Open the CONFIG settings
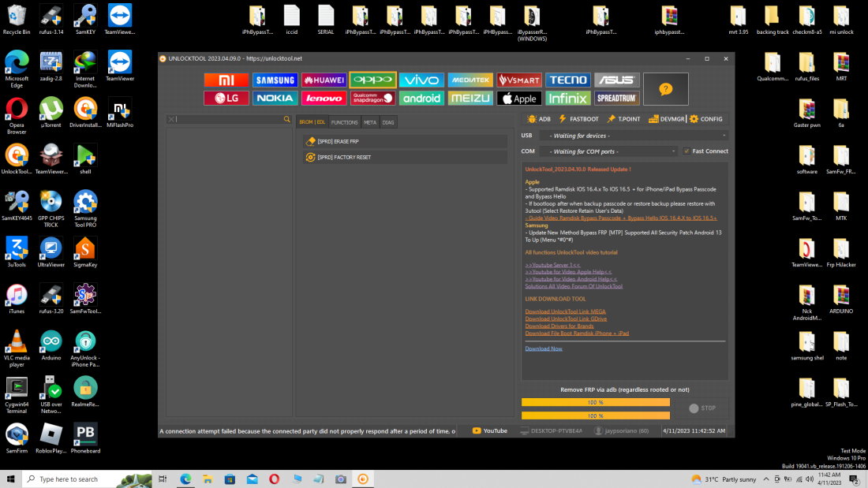 point(705,119)
